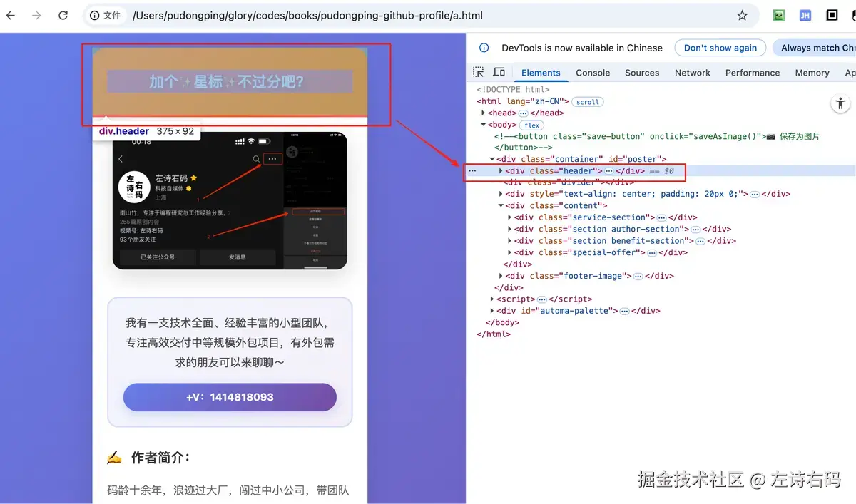The height and width of the screenshot is (504, 856).
Task: Open the JH extension icon
Action: point(805,15)
